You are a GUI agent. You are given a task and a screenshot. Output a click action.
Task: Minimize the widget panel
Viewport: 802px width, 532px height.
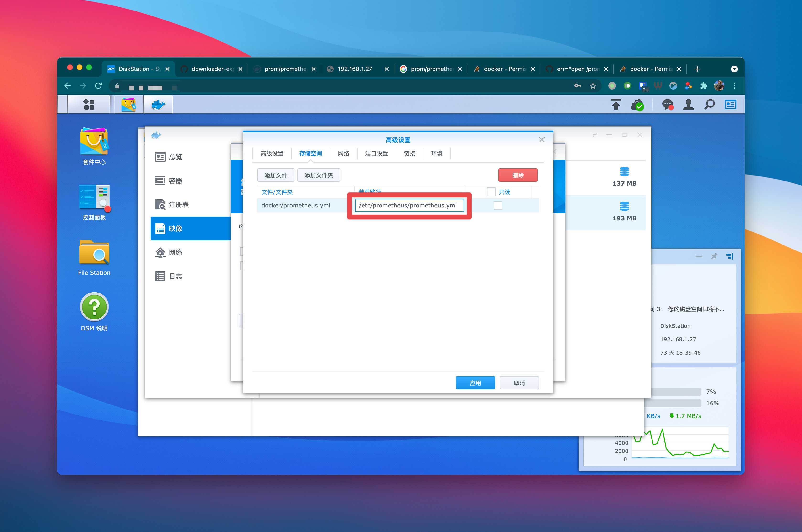(x=699, y=256)
